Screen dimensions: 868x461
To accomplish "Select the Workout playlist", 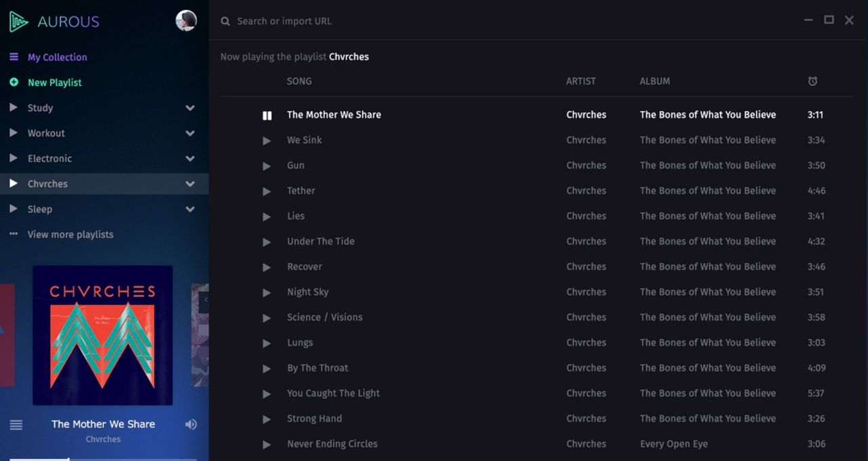I will 45,133.
